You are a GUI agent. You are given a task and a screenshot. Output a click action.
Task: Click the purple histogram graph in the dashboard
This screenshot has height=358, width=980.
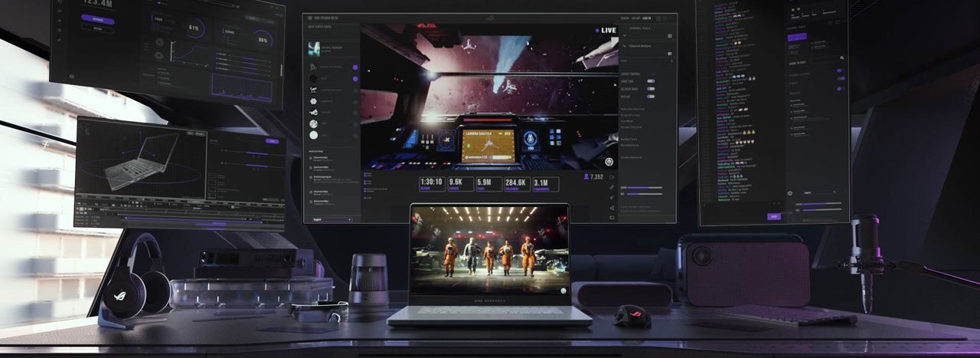[x=242, y=89]
